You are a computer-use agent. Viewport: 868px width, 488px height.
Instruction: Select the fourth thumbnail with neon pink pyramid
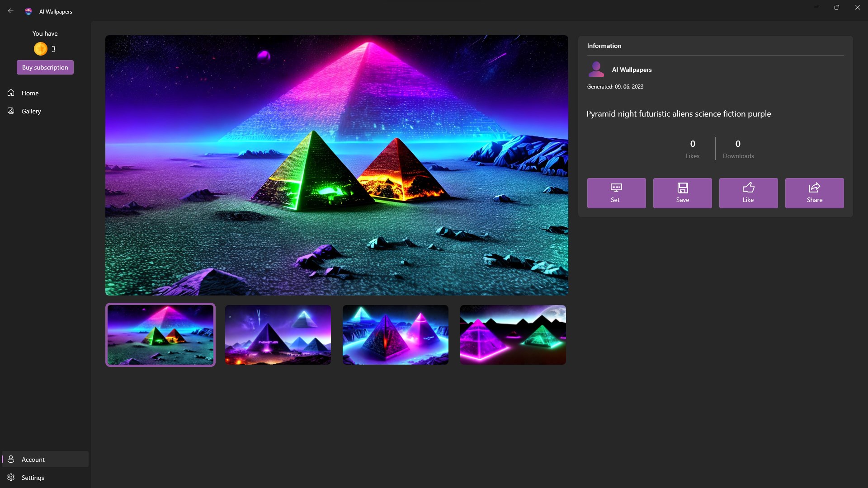click(513, 335)
